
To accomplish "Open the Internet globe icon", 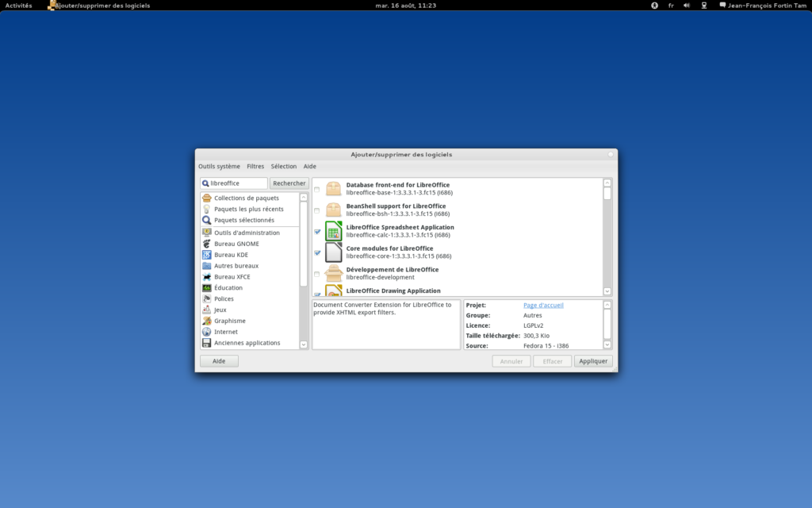I will pyautogui.click(x=207, y=332).
